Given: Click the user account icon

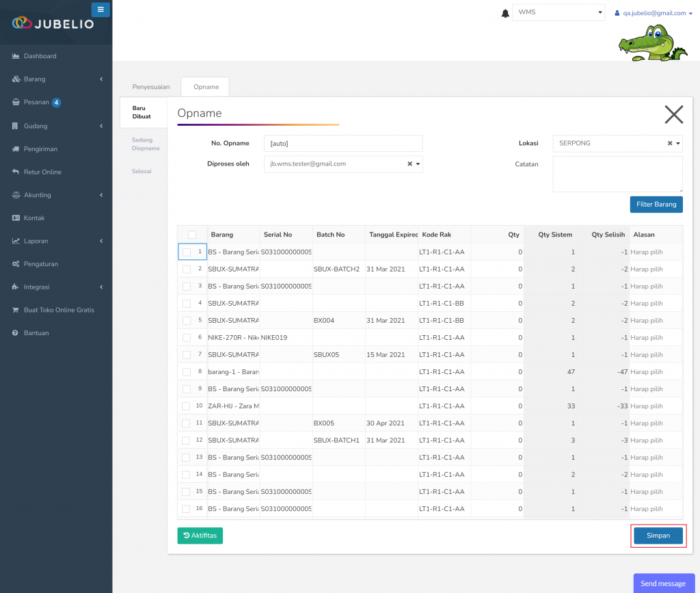Looking at the screenshot, I should (617, 14).
